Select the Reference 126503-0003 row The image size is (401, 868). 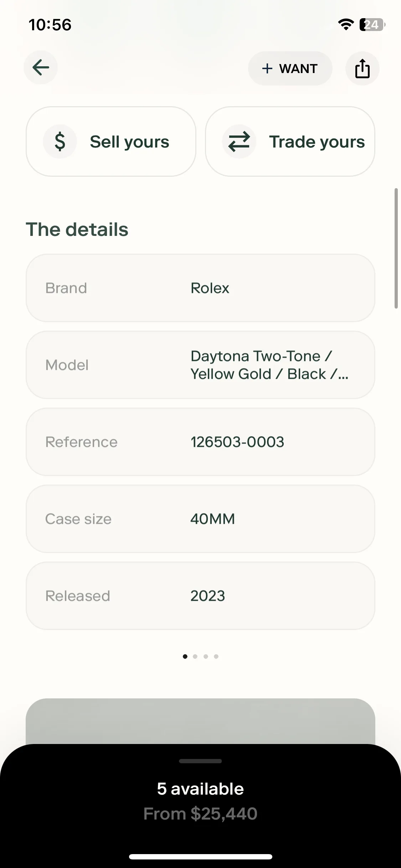point(200,442)
